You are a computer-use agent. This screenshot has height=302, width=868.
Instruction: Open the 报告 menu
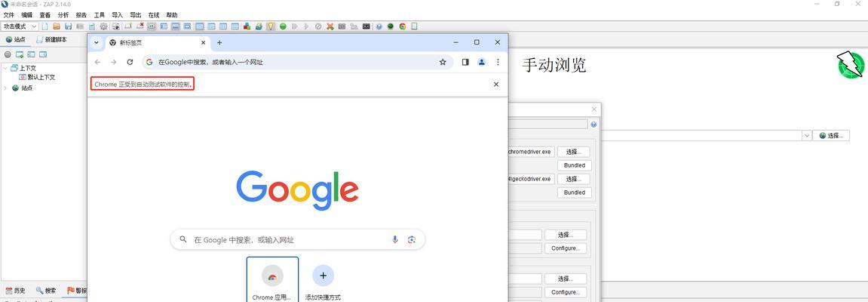pyautogui.click(x=81, y=16)
